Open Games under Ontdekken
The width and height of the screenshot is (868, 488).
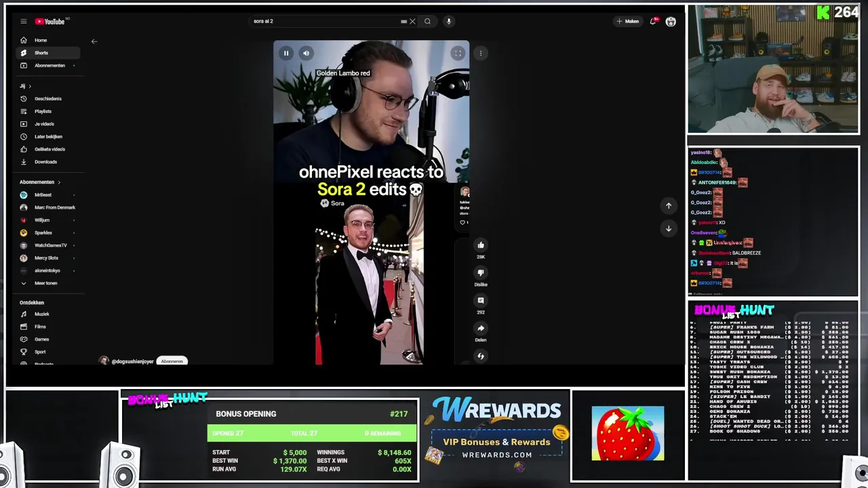47,340
